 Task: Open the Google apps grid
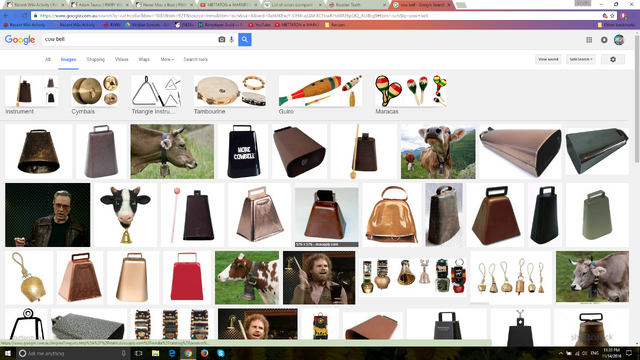click(589, 40)
